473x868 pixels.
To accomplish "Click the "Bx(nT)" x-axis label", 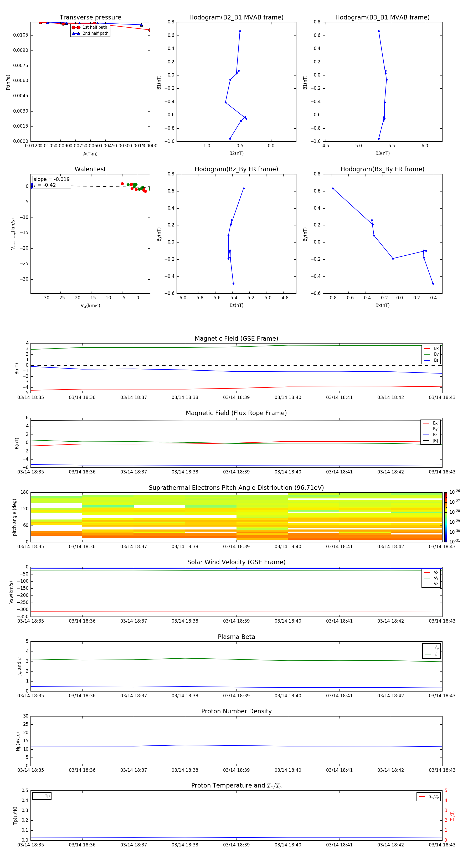I will point(382,305).
